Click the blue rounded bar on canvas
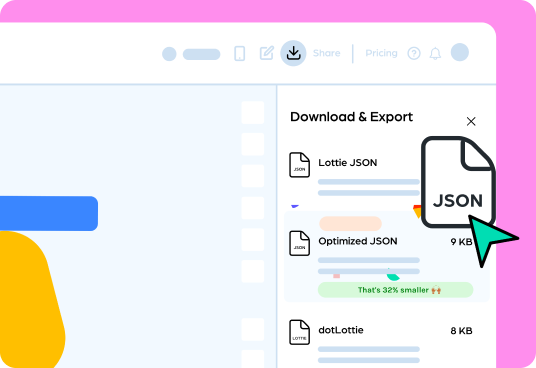Viewport: 536px width, 368px height. click(x=49, y=213)
